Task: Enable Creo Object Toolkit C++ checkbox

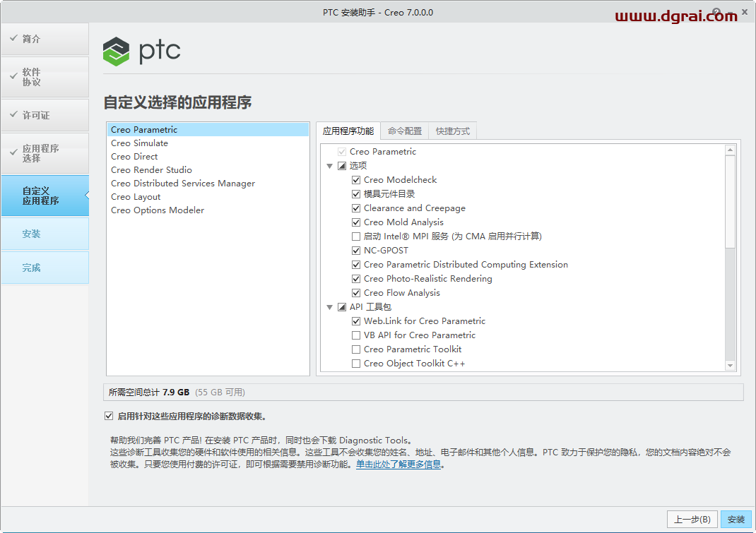Action: click(x=356, y=364)
